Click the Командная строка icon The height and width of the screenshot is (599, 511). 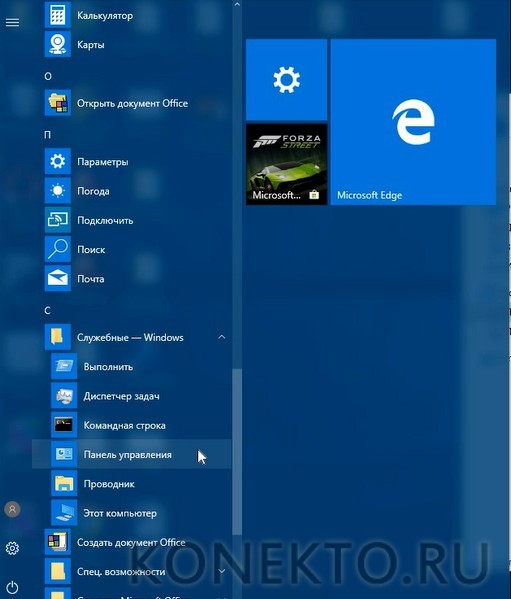click(64, 425)
